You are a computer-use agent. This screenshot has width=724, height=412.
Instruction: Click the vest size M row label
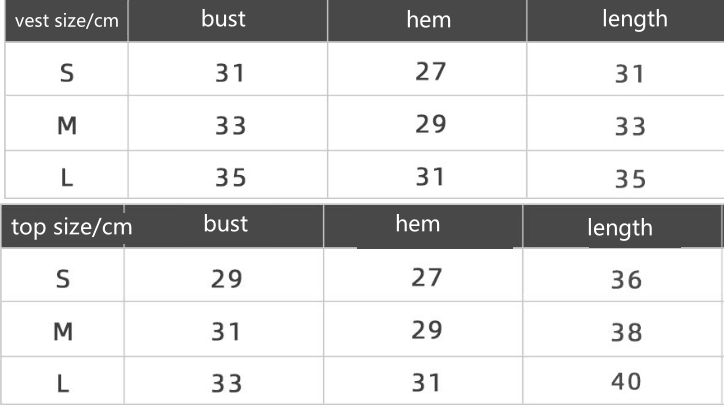67,125
